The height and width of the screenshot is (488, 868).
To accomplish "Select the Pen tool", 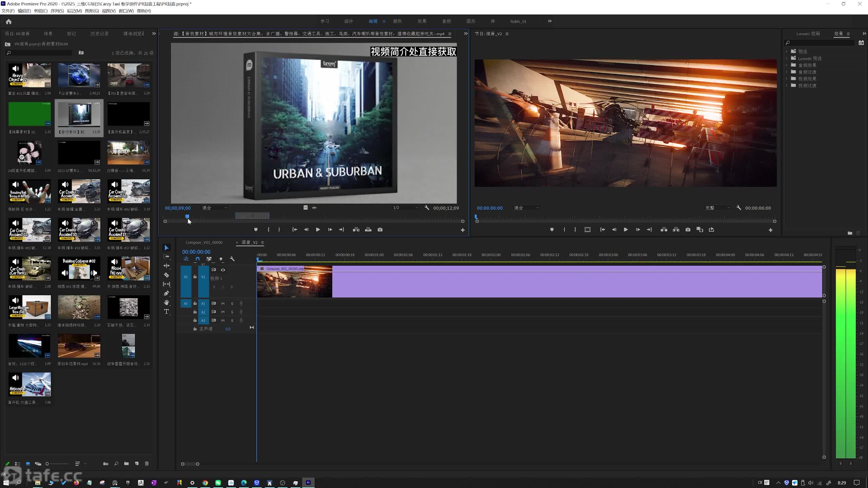I will [166, 293].
